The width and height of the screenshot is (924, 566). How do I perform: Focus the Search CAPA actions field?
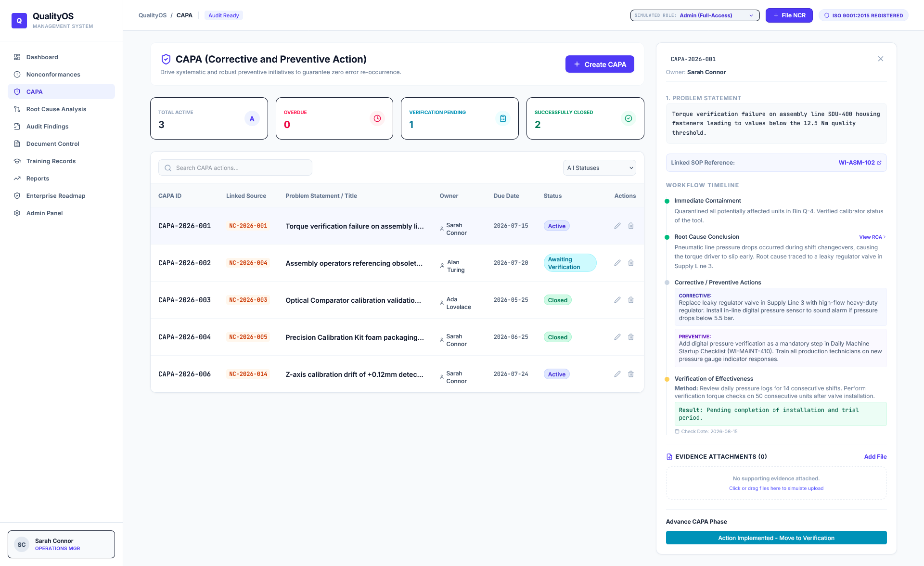tap(235, 168)
